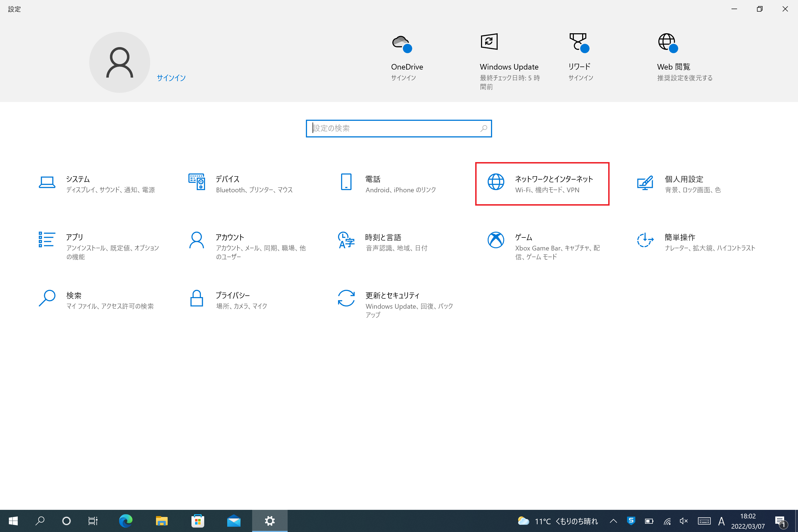Click the システム category title

coord(78,179)
